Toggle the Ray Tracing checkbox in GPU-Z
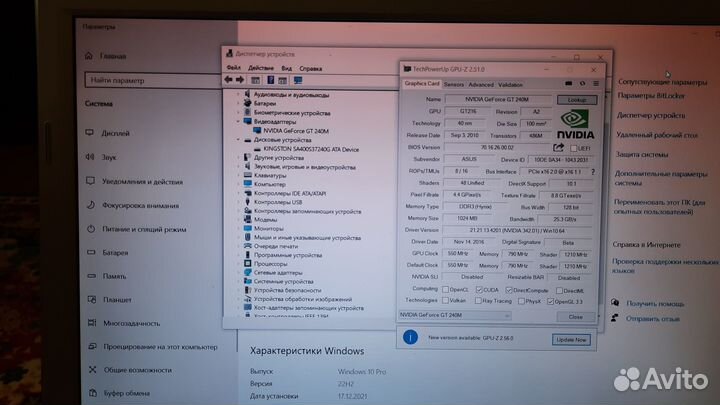The image size is (720, 405). tap(478, 301)
